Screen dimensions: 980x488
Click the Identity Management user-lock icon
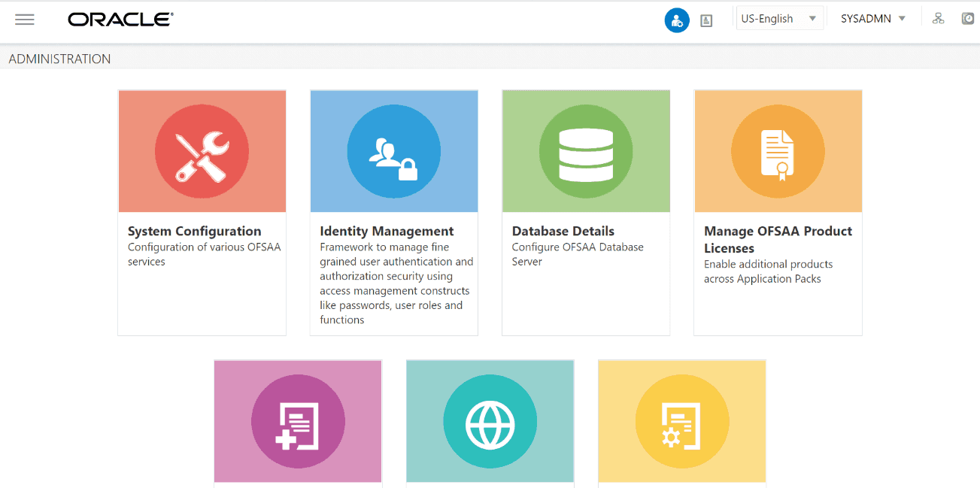click(x=393, y=150)
